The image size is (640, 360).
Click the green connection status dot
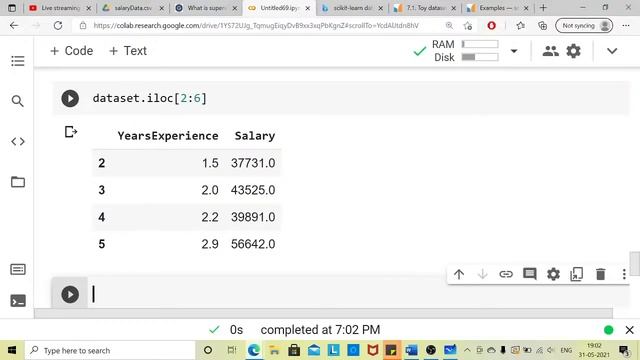coord(608,330)
